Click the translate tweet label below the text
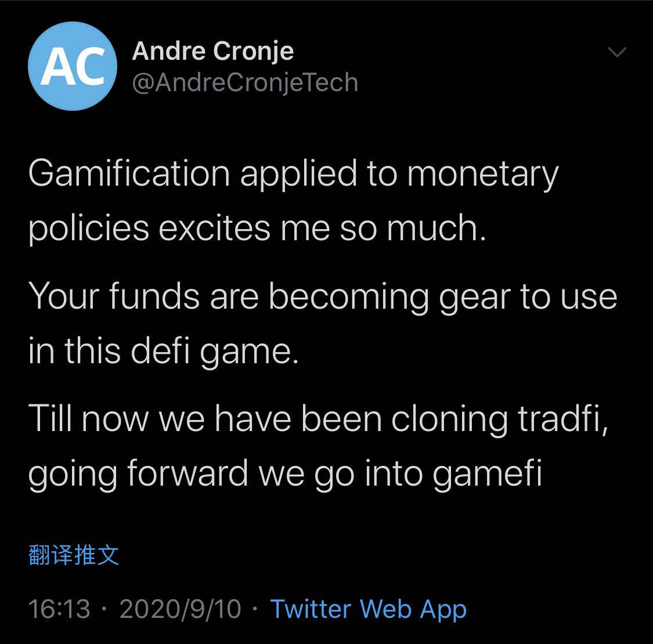653x644 pixels. [x=73, y=555]
